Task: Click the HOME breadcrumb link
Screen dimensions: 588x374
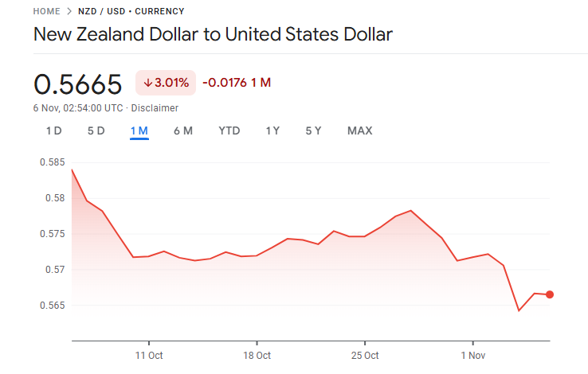Action: pyautogui.click(x=47, y=11)
